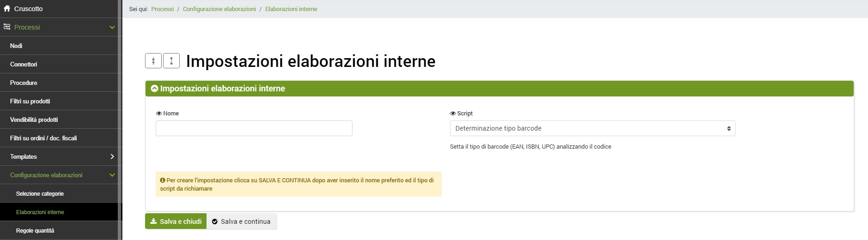
Task: Collapse the Configurazione elaborazioni chevron
Action: pyautogui.click(x=112, y=175)
